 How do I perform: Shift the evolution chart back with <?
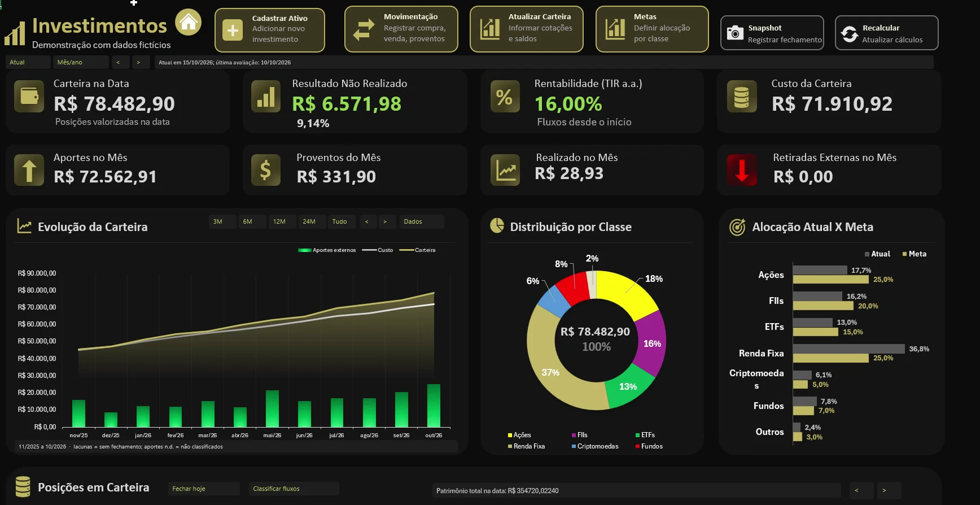coord(368,221)
